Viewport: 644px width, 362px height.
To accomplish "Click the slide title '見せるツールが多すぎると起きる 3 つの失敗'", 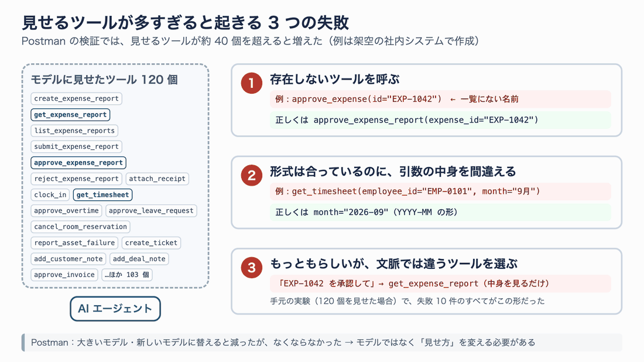I will click(x=185, y=23).
